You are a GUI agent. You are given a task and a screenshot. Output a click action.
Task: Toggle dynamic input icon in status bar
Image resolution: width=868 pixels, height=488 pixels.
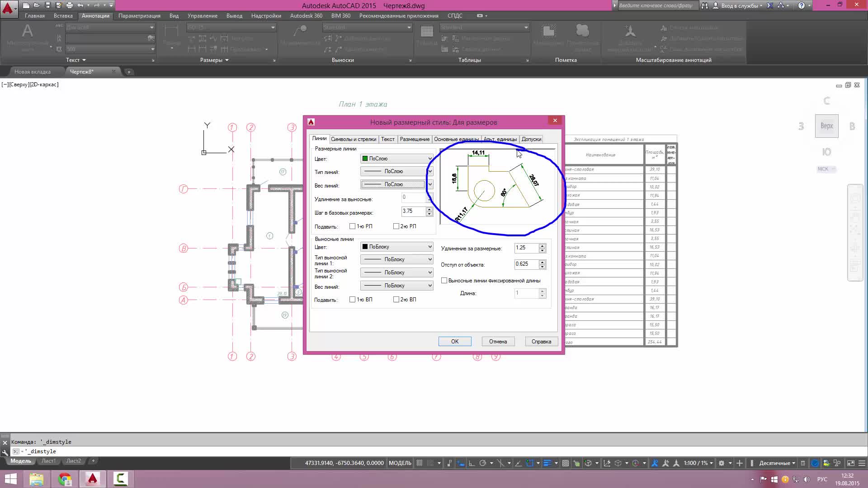coord(461,463)
